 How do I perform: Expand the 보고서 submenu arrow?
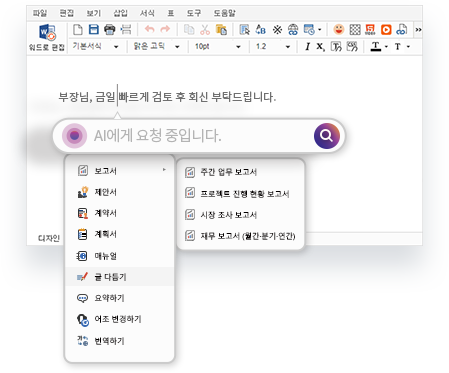[164, 170]
